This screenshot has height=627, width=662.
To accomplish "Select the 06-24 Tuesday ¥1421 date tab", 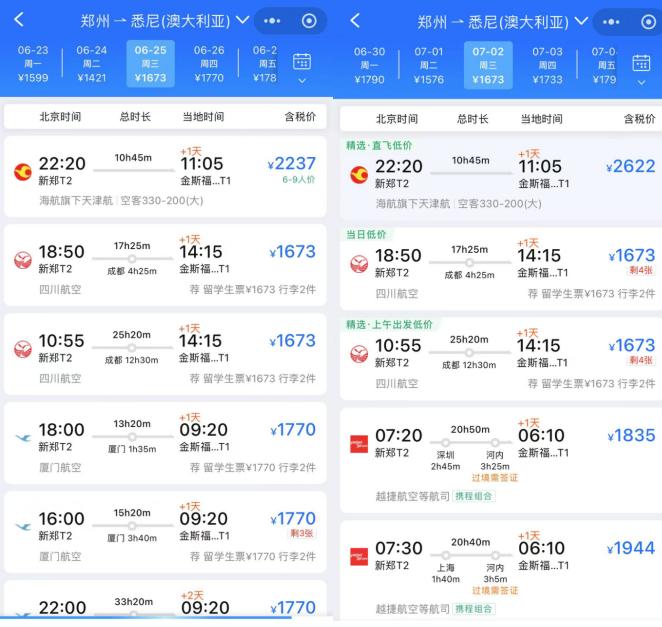I will (91, 64).
